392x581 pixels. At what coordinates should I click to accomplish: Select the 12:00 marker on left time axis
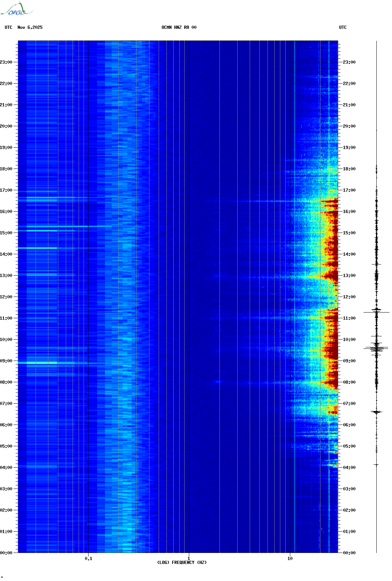coord(6,297)
